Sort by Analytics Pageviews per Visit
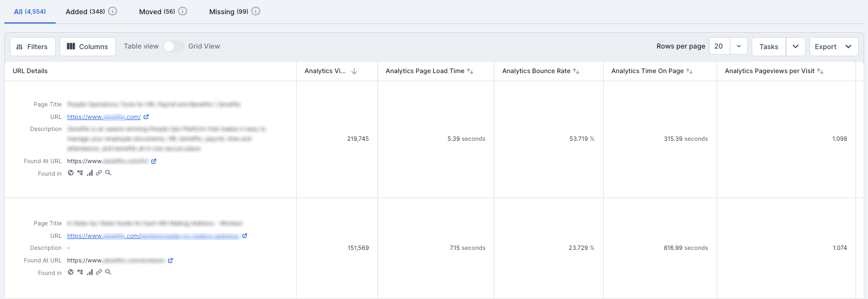Screen dimensions: 868x299 pyautogui.click(x=820, y=71)
